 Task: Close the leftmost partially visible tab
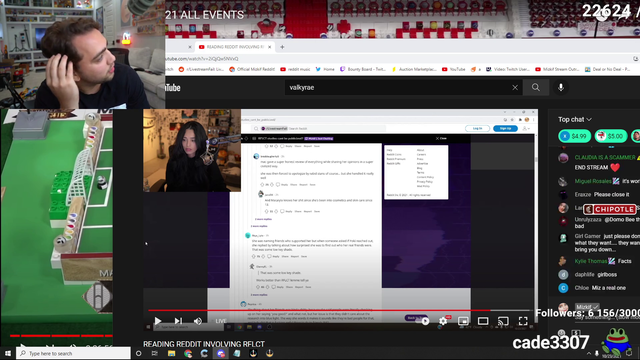(189, 47)
